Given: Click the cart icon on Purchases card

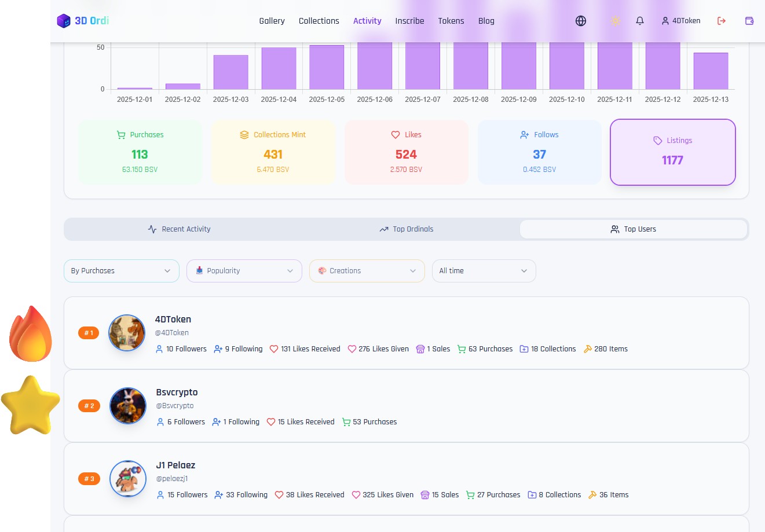Looking at the screenshot, I should (x=121, y=135).
